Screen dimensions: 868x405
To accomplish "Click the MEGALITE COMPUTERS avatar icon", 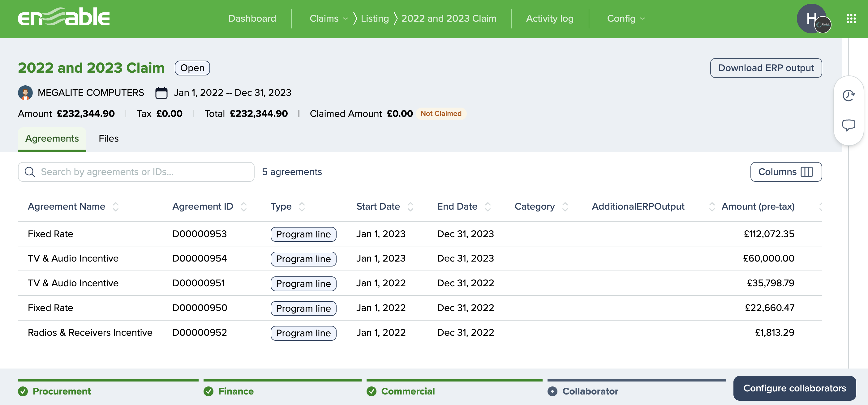I will (25, 92).
